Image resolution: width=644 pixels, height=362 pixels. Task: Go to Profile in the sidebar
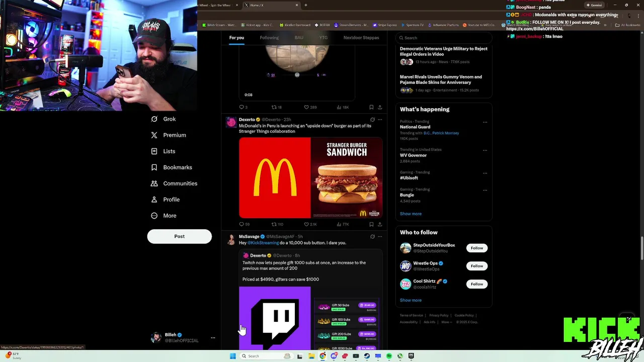(x=165, y=200)
